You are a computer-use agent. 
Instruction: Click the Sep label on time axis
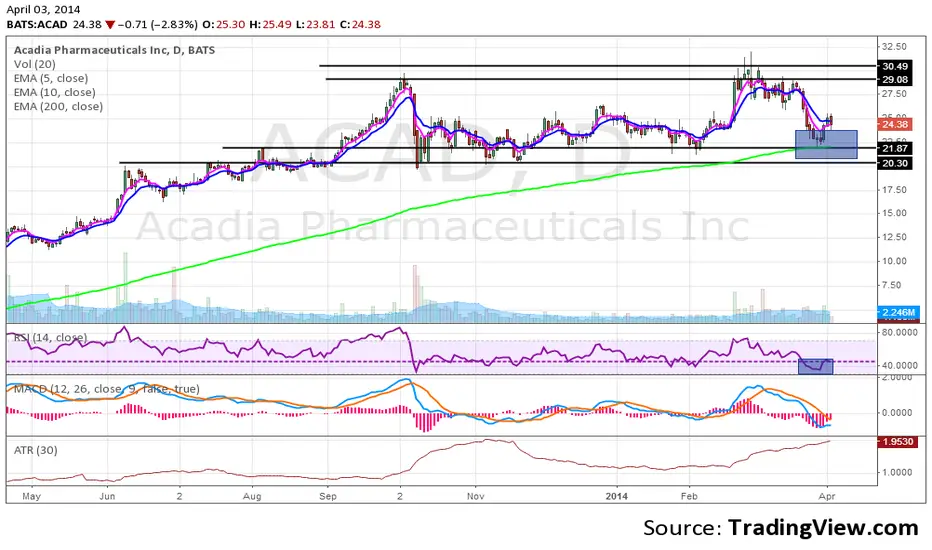[x=328, y=496]
